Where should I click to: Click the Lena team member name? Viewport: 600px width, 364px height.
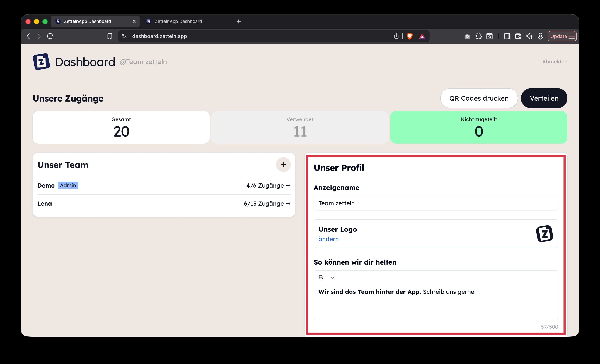[45, 204]
